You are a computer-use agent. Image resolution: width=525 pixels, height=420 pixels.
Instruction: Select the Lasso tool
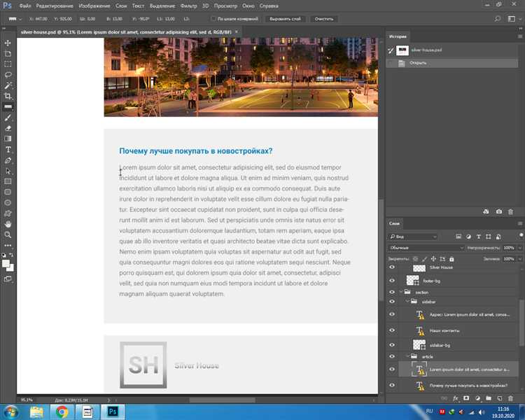(8, 74)
